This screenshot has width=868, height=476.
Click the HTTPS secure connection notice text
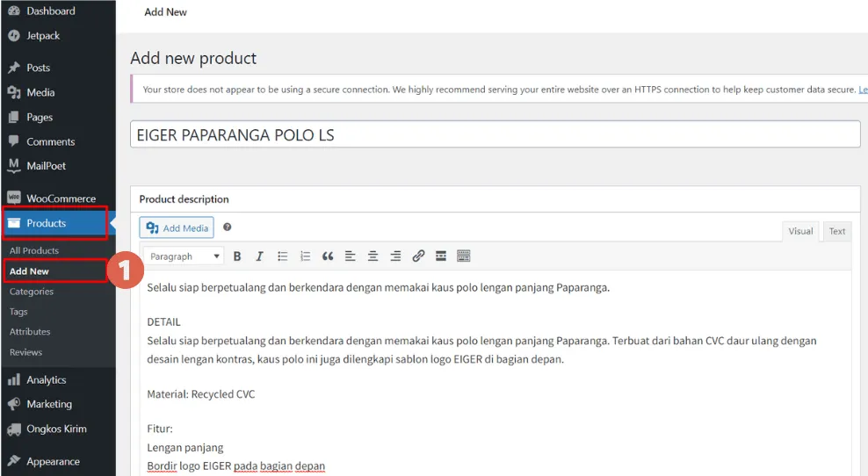point(499,90)
